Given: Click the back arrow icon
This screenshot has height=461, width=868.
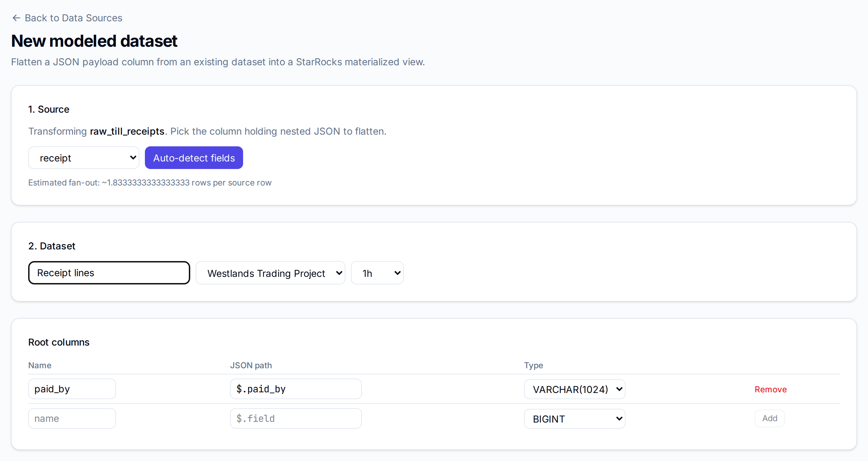Looking at the screenshot, I should [16, 18].
